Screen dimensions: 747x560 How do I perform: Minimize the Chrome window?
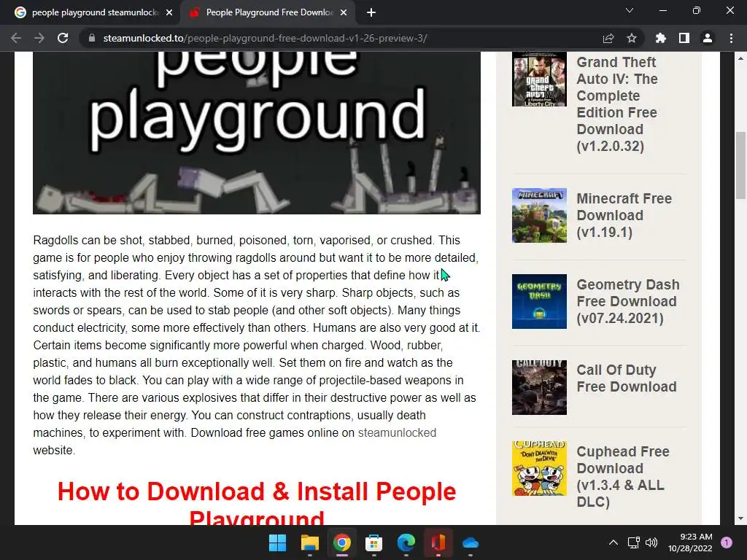(662, 10)
